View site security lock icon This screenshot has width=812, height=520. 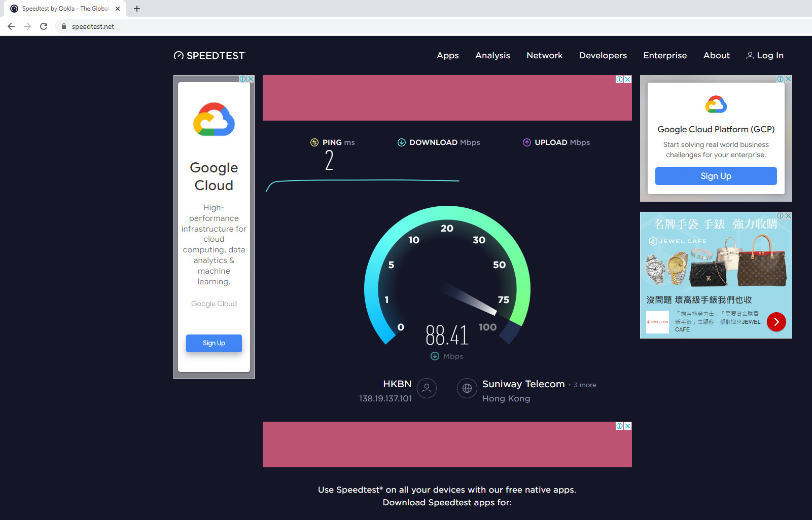click(x=64, y=26)
